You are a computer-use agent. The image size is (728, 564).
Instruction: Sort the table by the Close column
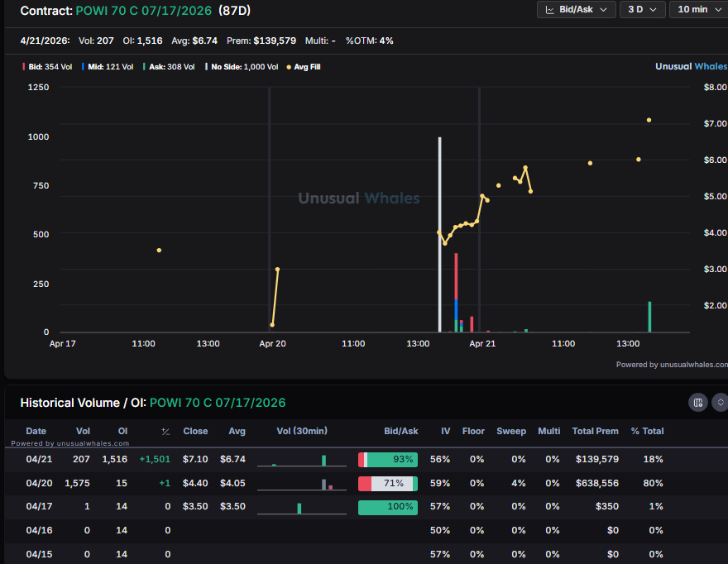tap(195, 431)
